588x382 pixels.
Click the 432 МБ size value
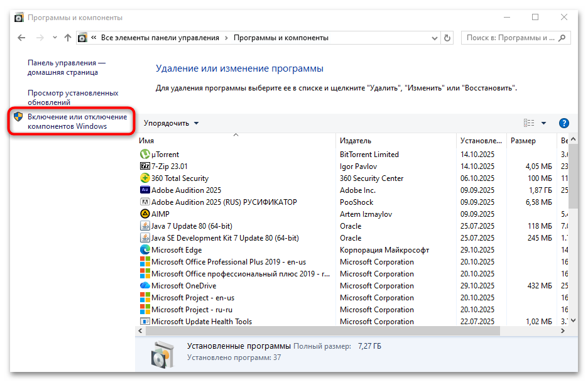[540, 286]
